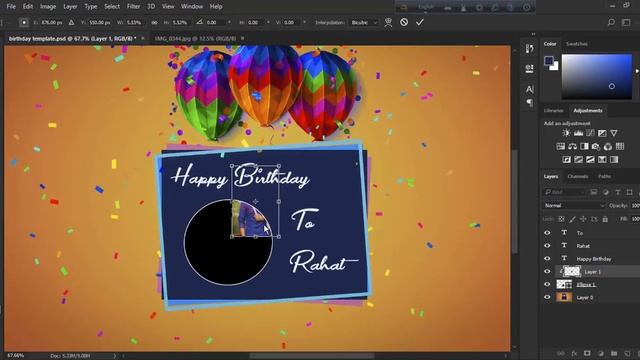Add layer mask at panel bottom
This screenshot has height=360, width=640.
(x=587, y=353)
